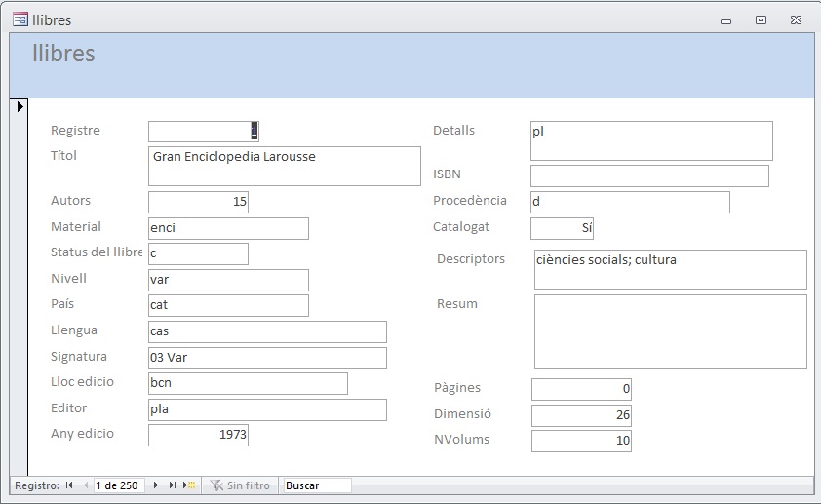
Task: Click the Editor label
Action: [x=68, y=407]
